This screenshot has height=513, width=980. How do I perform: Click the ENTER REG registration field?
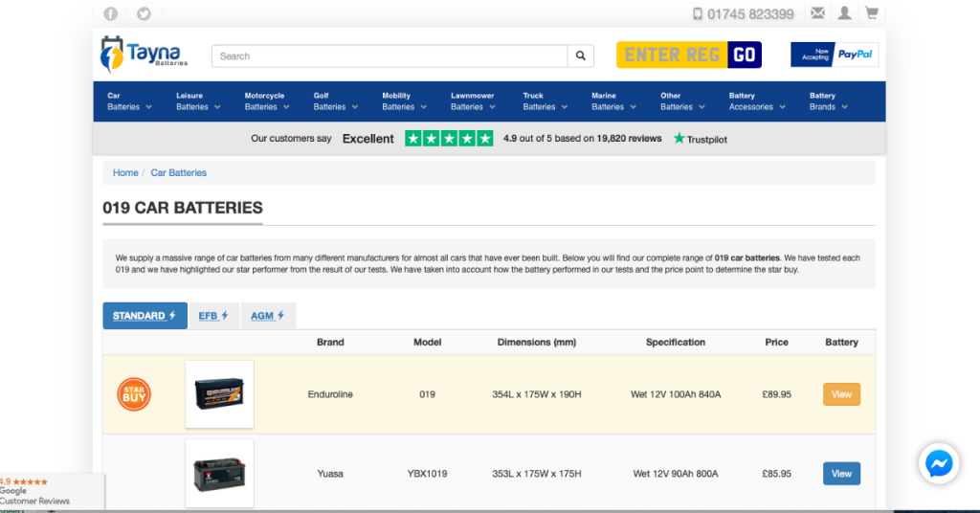click(672, 55)
